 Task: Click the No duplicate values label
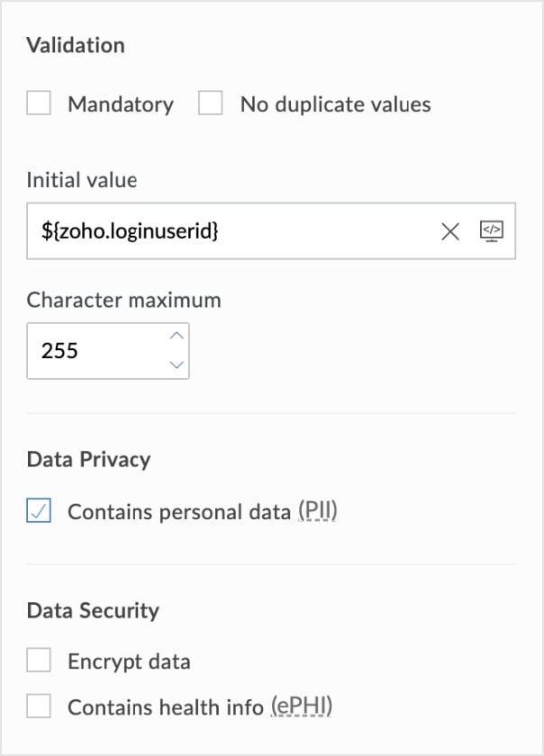coord(335,104)
